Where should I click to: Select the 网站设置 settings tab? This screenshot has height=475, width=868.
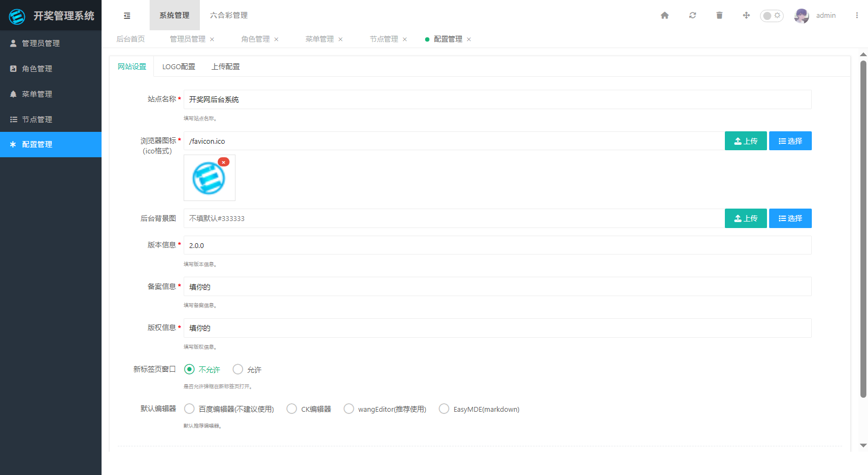pyautogui.click(x=132, y=66)
